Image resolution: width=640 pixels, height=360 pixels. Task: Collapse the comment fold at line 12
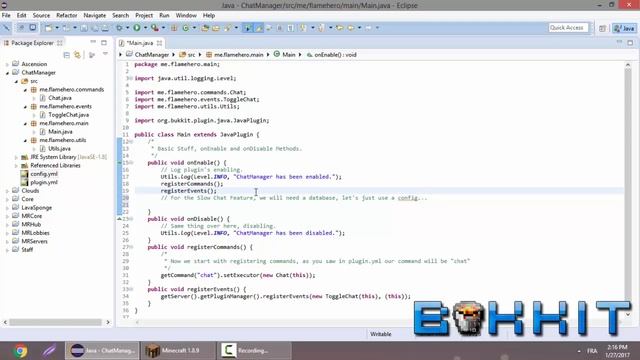click(x=131, y=142)
